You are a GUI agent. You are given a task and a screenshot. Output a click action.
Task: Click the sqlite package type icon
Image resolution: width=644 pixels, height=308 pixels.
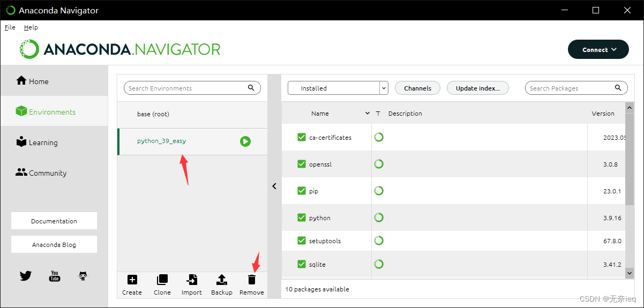[379, 264]
